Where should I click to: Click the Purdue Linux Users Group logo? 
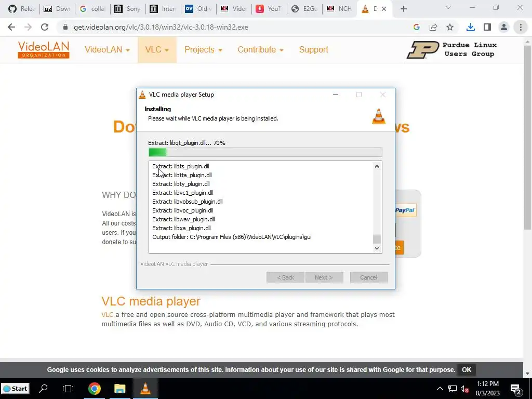[x=452, y=49]
